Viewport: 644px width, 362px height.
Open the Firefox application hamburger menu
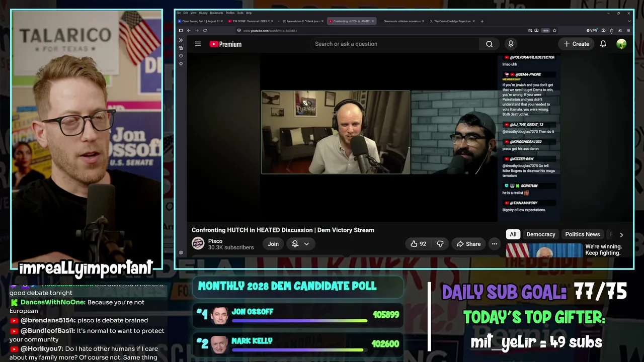tap(628, 31)
